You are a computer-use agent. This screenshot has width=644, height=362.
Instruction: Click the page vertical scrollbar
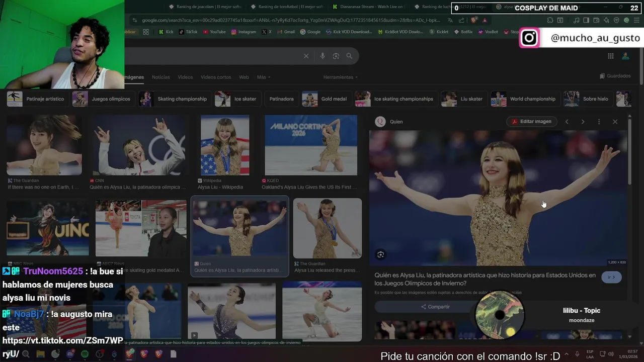point(641,65)
